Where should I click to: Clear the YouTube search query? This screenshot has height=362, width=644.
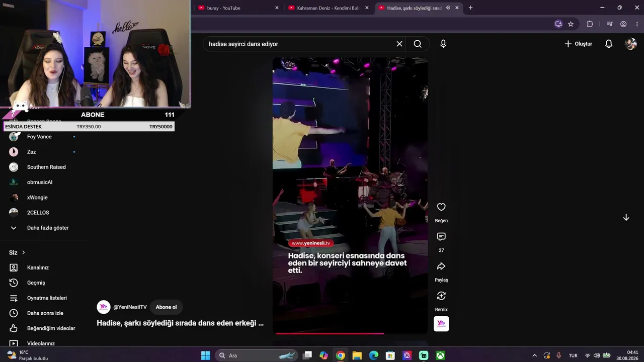click(x=399, y=44)
